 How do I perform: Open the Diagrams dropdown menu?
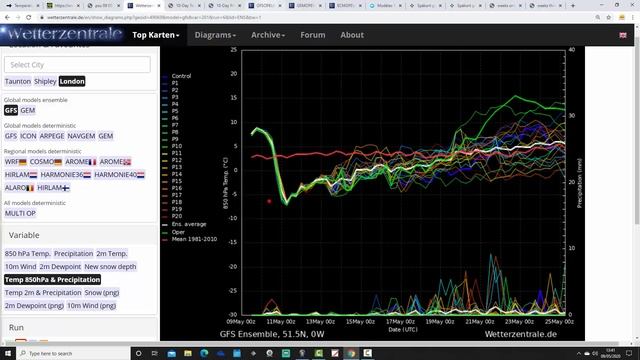click(x=215, y=35)
